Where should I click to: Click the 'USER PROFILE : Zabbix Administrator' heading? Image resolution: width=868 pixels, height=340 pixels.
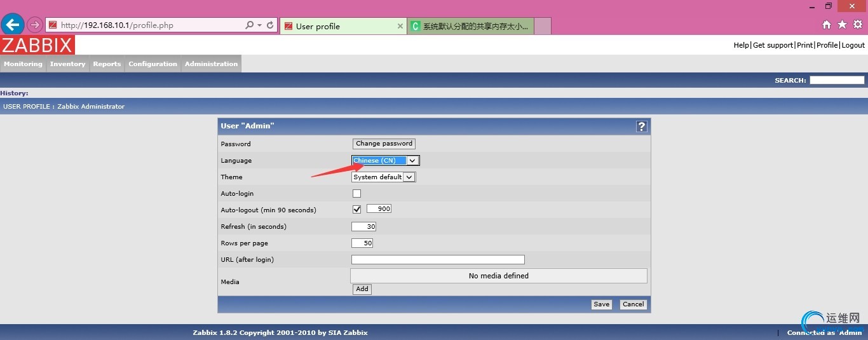click(64, 106)
